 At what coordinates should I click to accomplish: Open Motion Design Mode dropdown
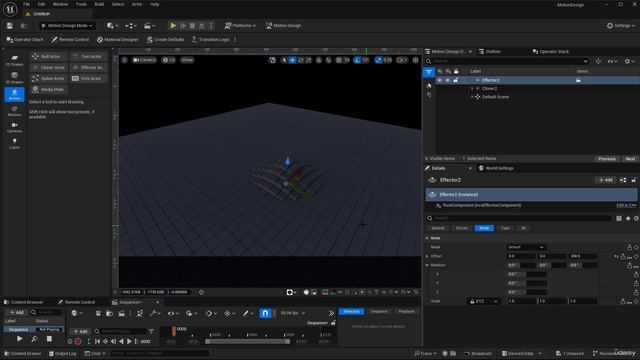click(67, 26)
